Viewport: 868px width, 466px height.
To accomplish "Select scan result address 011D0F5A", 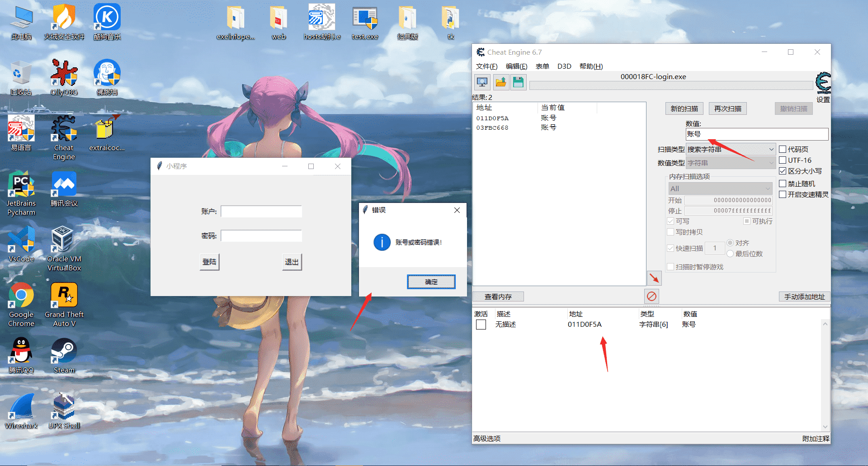I will pyautogui.click(x=492, y=118).
